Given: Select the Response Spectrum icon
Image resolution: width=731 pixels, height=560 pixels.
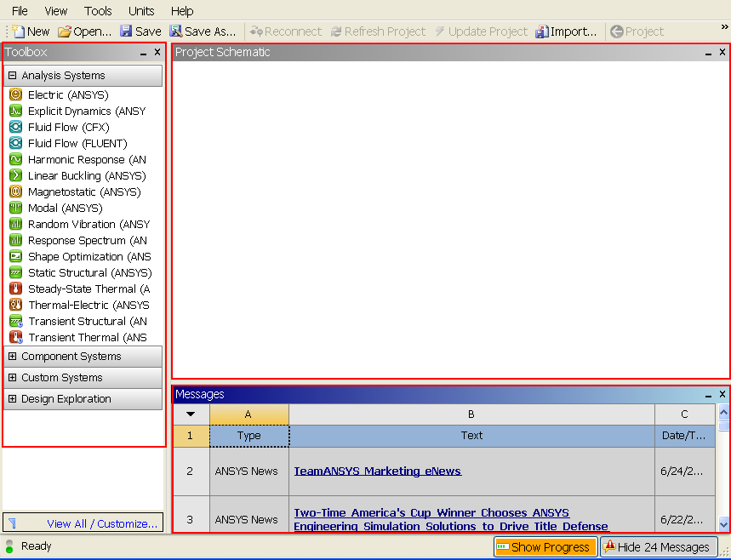Looking at the screenshot, I should (15, 240).
